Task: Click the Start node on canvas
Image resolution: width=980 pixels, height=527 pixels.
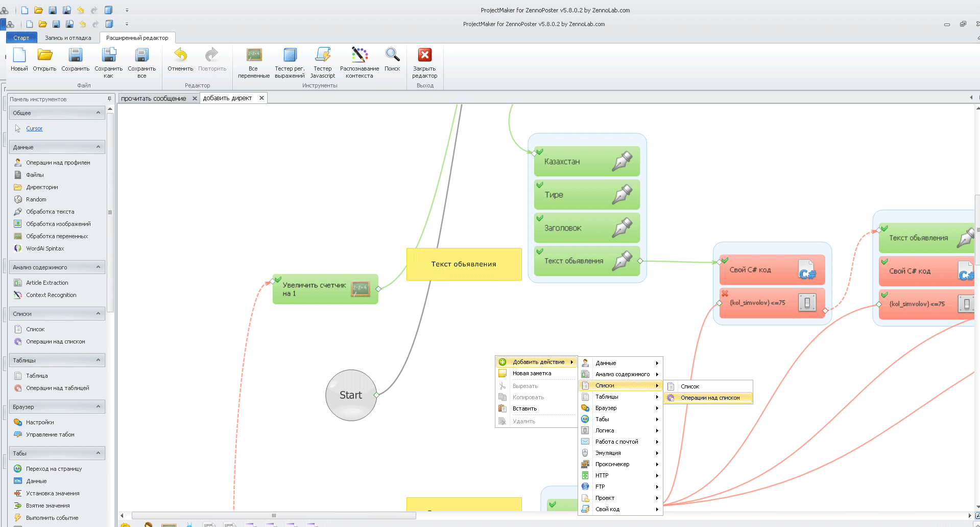Action: [351, 395]
